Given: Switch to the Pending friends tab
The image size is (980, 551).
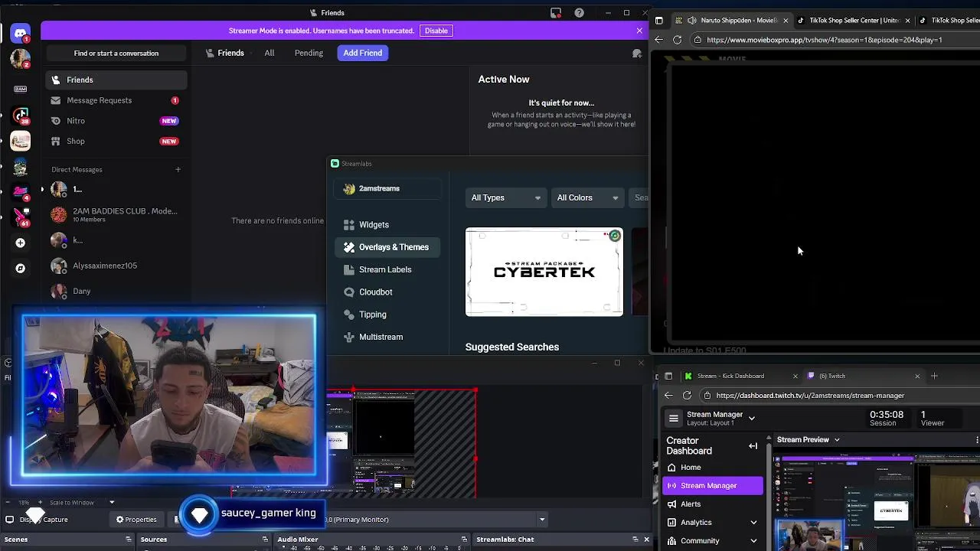Looking at the screenshot, I should coord(309,53).
